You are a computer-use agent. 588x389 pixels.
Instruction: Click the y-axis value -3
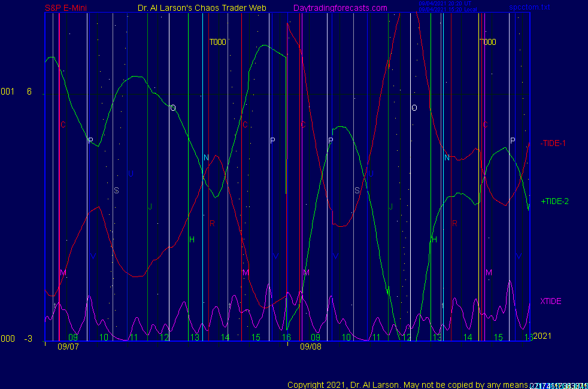28,339
